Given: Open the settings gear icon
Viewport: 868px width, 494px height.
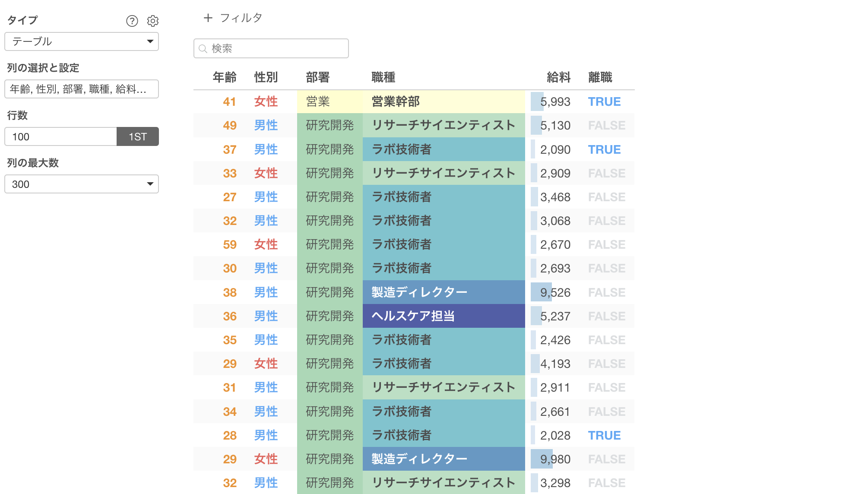Looking at the screenshot, I should click(x=153, y=21).
